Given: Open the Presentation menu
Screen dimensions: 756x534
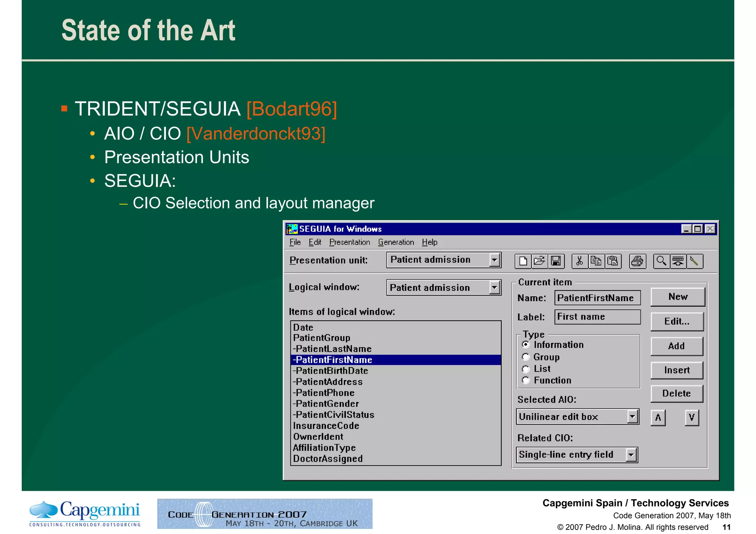Looking at the screenshot, I should pyautogui.click(x=350, y=242).
